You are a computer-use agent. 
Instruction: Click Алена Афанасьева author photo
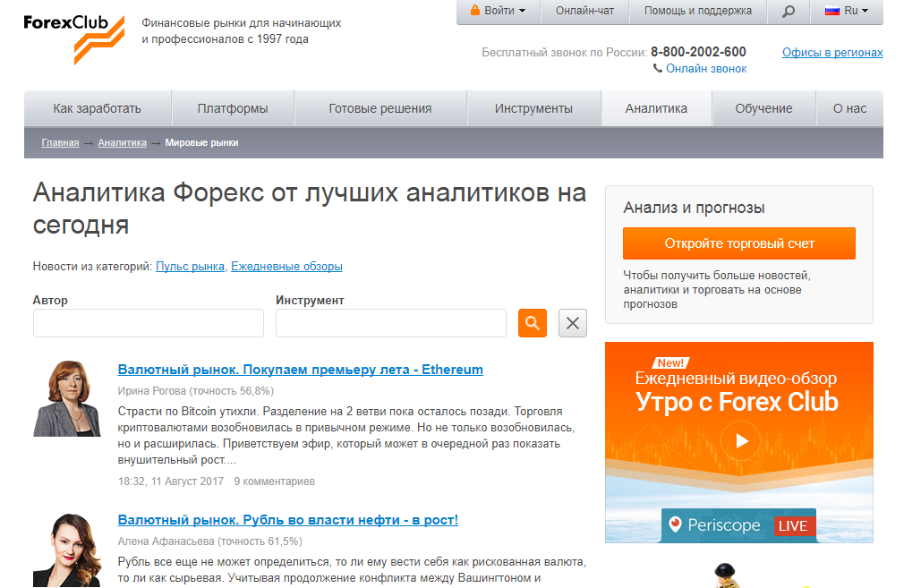click(67, 550)
